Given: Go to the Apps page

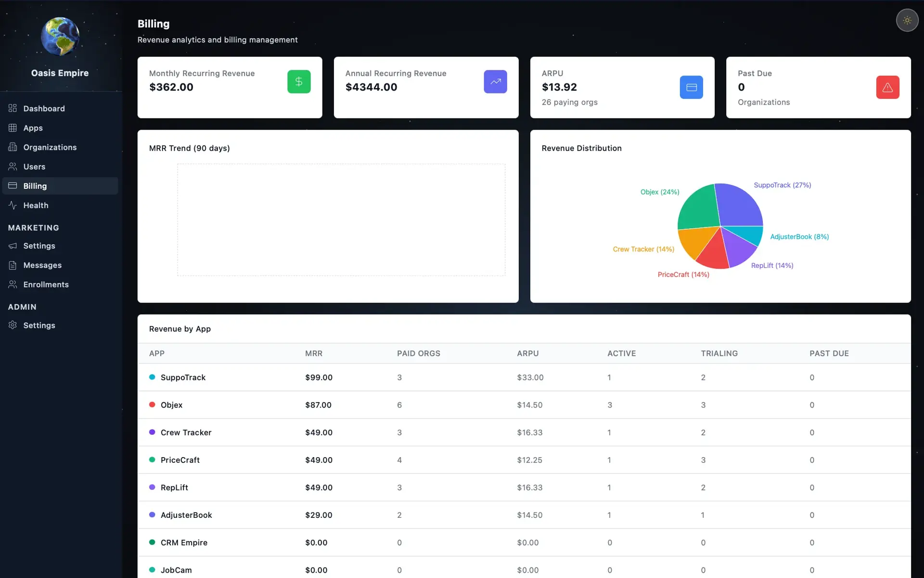Looking at the screenshot, I should click(60, 128).
